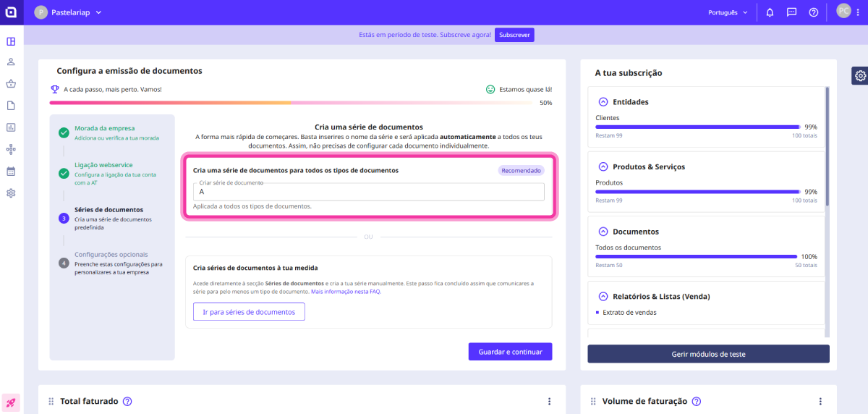
Task: Open the calendar icon in sidebar
Action: tap(11, 172)
